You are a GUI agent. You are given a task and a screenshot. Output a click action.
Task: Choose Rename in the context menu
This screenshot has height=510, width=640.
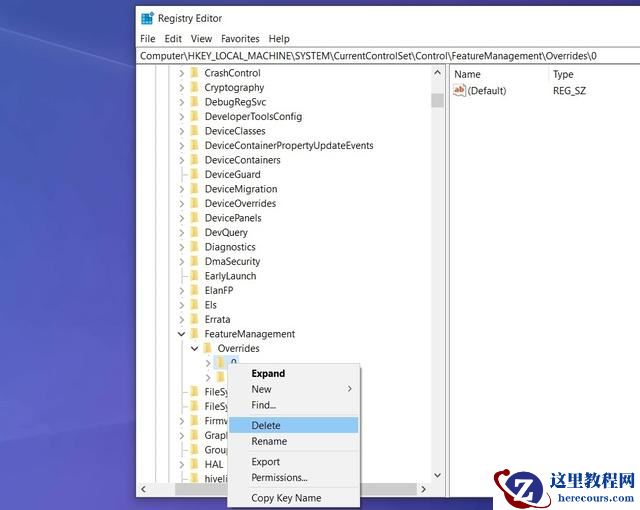(x=293, y=441)
